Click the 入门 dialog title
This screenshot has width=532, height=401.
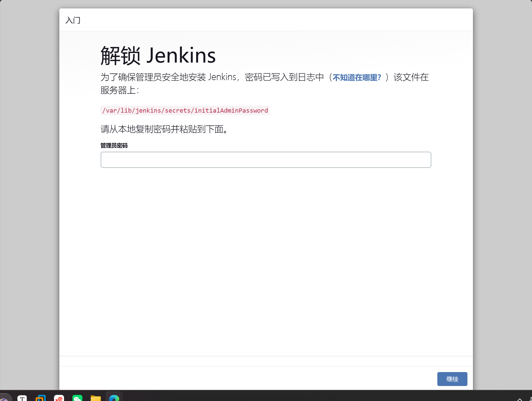[x=73, y=20]
